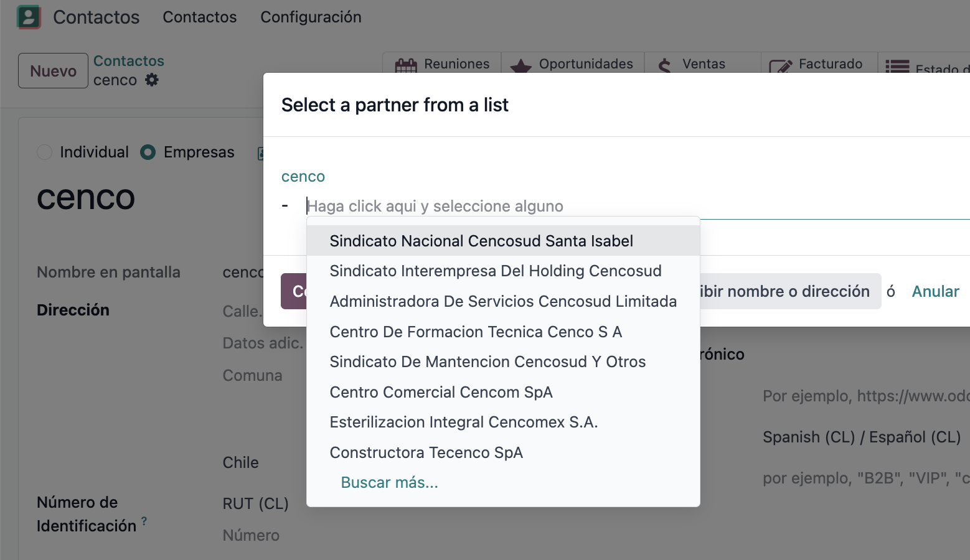Open the Número de Identificación help tooltip
The image size is (970, 560).
pos(144,521)
